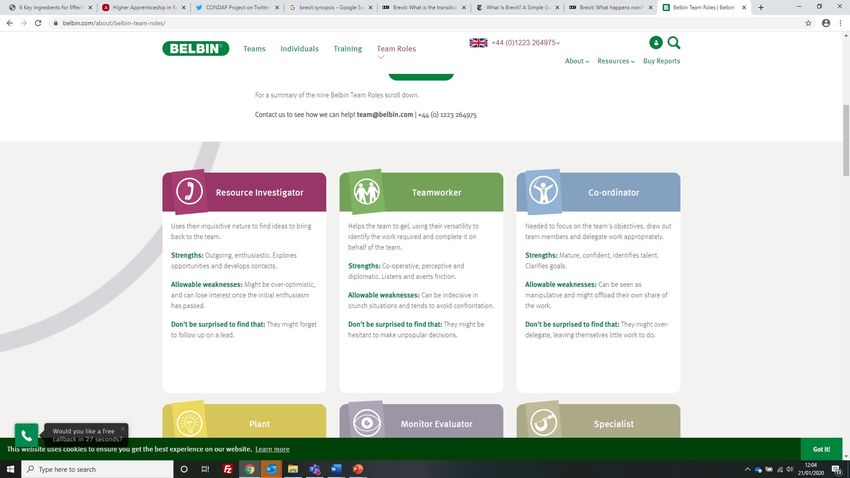Switch to the 6 Key Ingredients tab
Image resolution: width=850 pixels, height=478 pixels.
click(x=50, y=8)
